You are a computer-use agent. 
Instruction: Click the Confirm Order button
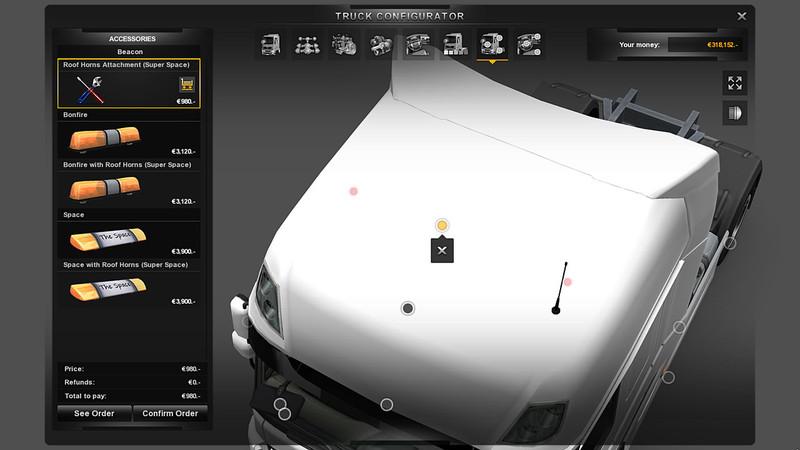pos(170,413)
